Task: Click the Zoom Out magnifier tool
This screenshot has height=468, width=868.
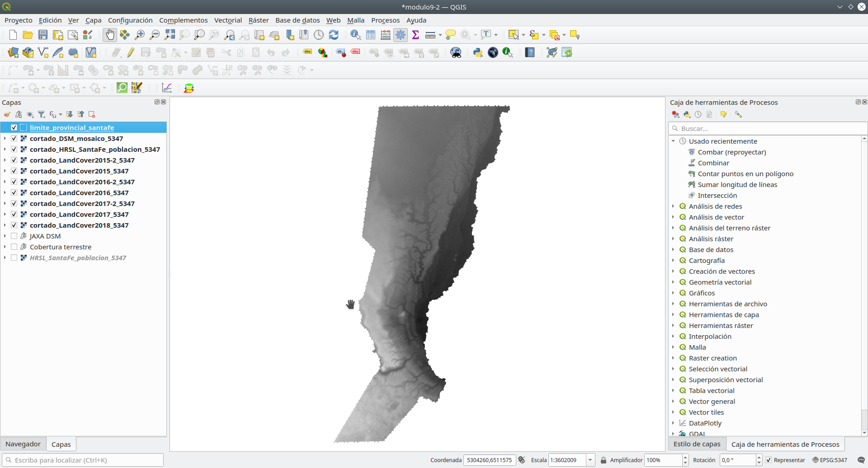Action: [155, 35]
